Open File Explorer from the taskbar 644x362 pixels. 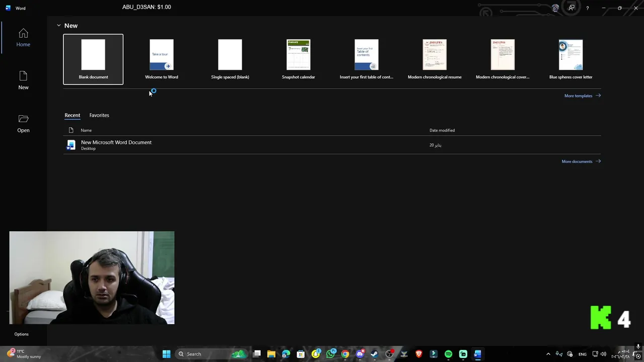(271, 354)
